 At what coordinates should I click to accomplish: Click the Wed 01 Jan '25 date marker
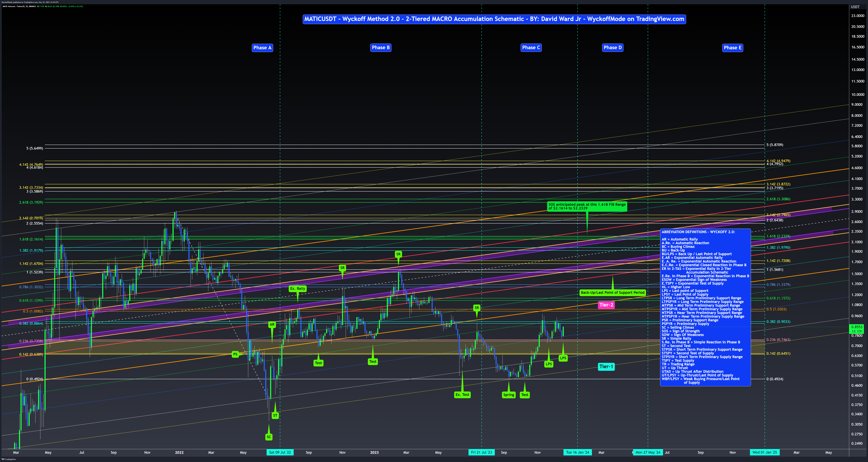(765, 452)
